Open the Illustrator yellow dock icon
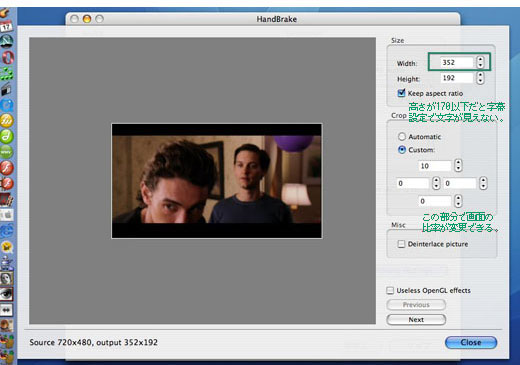This screenshot has height=365, width=520. point(6,120)
